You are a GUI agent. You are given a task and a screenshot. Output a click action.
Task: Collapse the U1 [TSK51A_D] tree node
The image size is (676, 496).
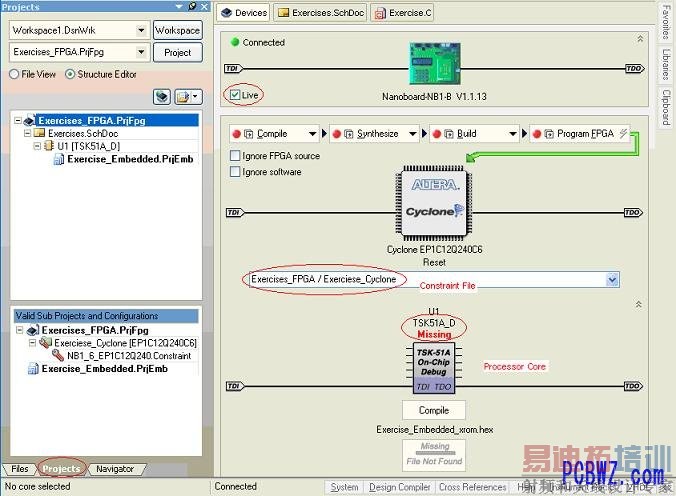(x=38, y=146)
